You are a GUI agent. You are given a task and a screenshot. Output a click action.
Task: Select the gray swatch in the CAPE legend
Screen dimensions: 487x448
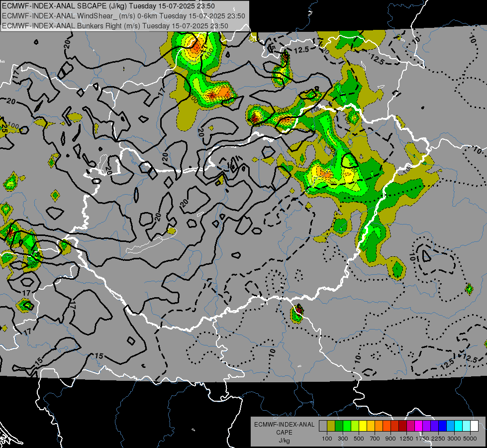pyautogui.click(x=323, y=426)
